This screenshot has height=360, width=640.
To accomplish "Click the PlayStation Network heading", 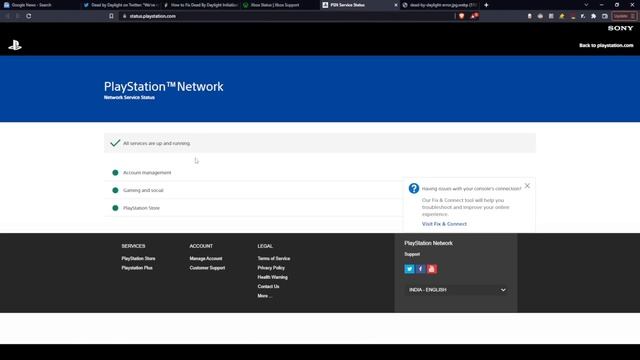I will [x=163, y=87].
